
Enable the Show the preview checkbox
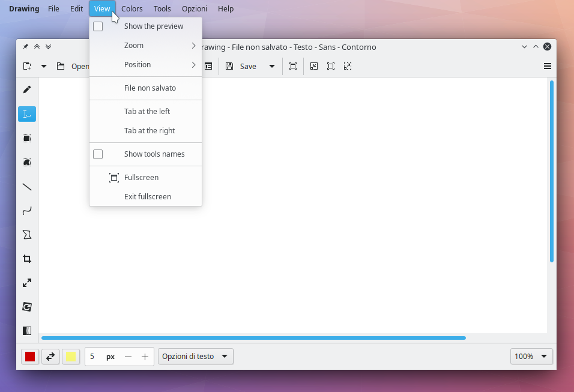pos(98,26)
